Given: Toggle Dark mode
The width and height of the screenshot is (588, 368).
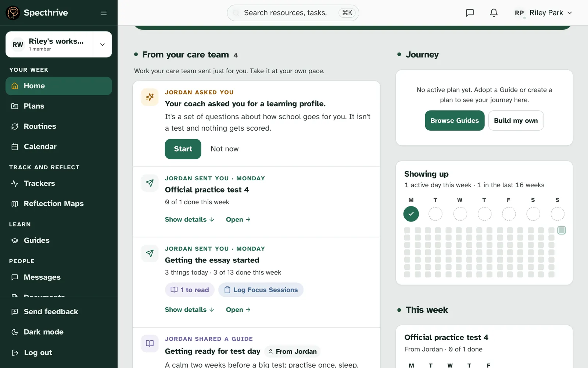Looking at the screenshot, I should [x=59, y=332].
